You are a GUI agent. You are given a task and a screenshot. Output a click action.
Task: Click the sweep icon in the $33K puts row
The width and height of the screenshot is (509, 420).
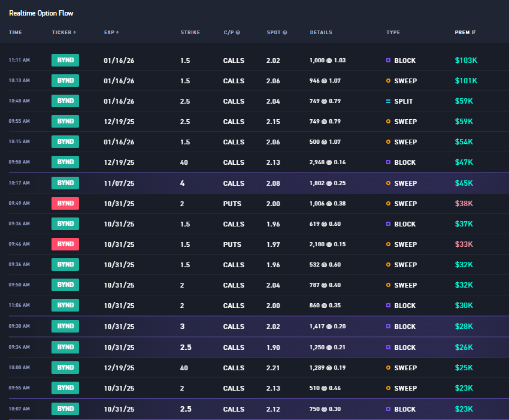tap(388, 244)
